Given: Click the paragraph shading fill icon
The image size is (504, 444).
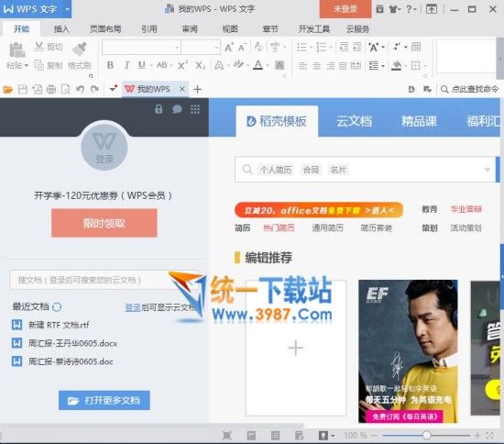Looking at the screenshot, I should click(x=396, y=66).
